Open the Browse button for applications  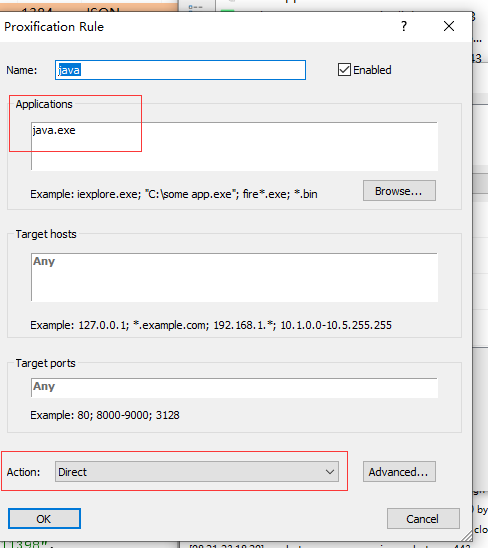399,191
